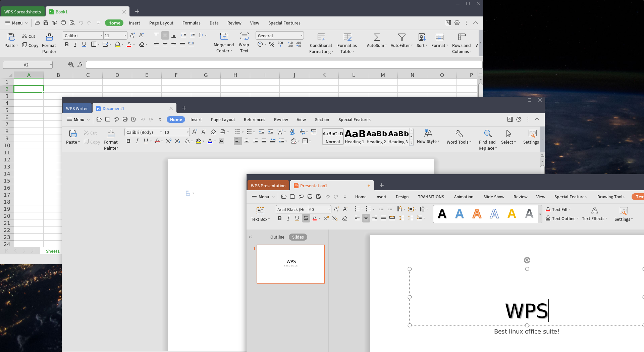Open Calibri (Body) font dropdown in Writer

point(161,132)
